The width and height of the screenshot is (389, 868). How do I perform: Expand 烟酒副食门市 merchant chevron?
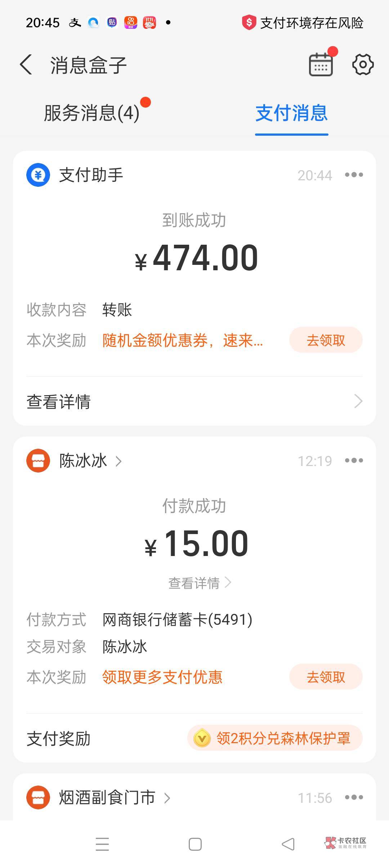167,798
